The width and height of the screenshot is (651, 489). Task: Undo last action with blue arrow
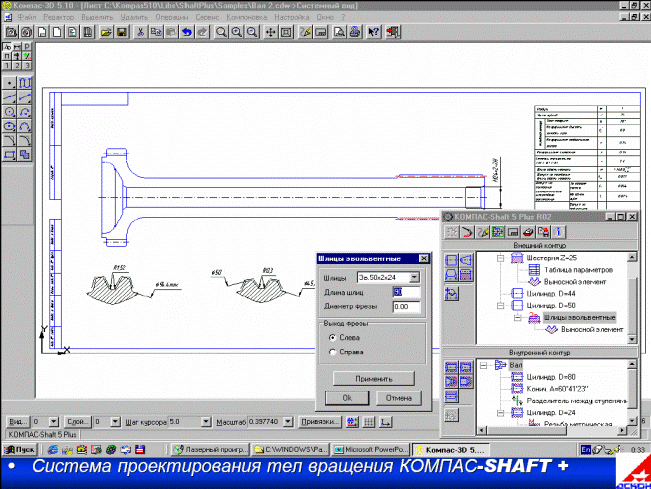point(187,32)
